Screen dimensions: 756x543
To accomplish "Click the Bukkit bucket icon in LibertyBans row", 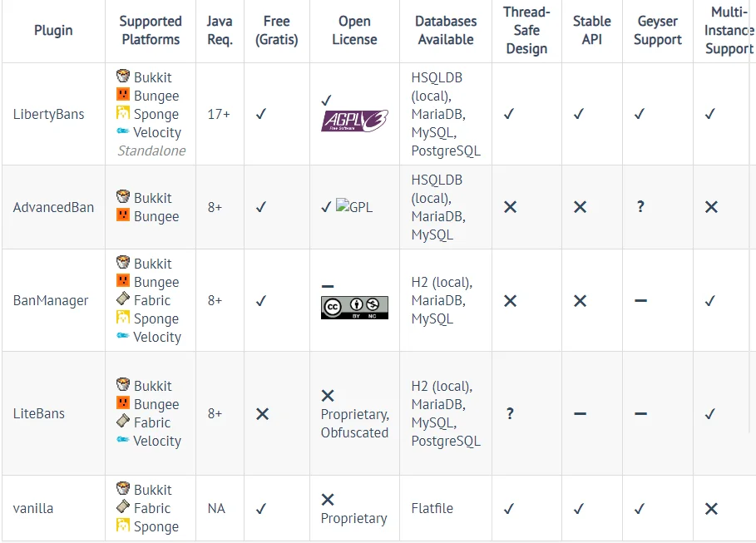I will click(123, 77).
